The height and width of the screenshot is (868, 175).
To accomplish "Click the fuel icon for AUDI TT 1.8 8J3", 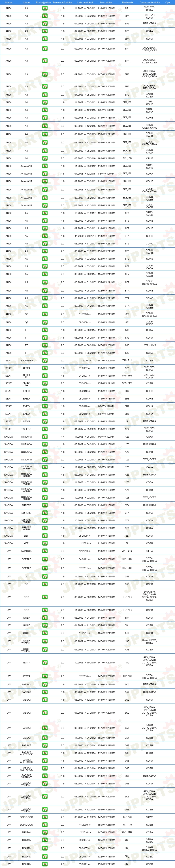I will coord(45,330).
